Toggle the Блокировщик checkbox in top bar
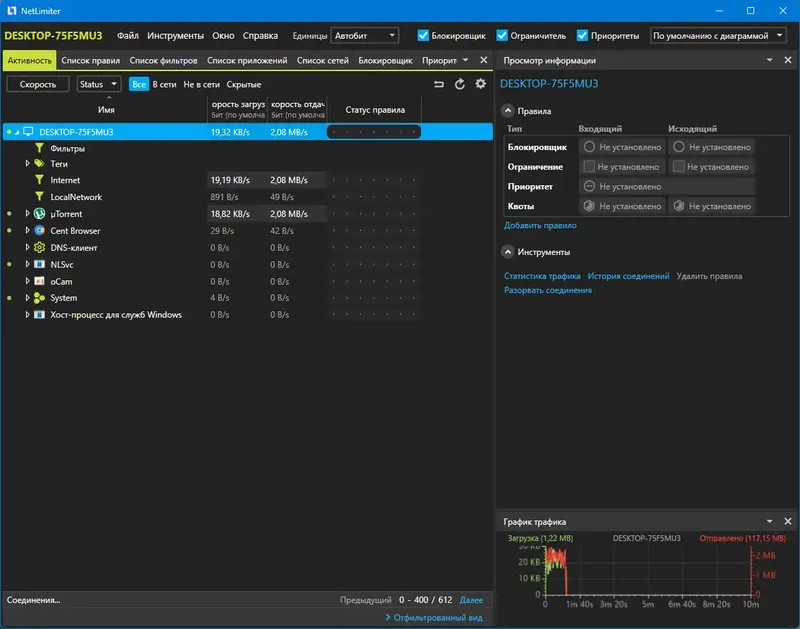This screenshot has height=629, width=800. point(422,35)
